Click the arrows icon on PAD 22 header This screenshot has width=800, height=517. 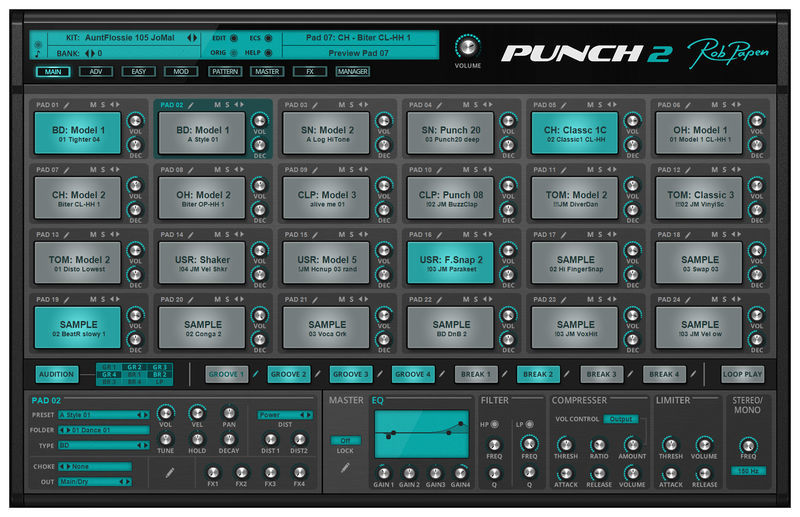(488, 299)
